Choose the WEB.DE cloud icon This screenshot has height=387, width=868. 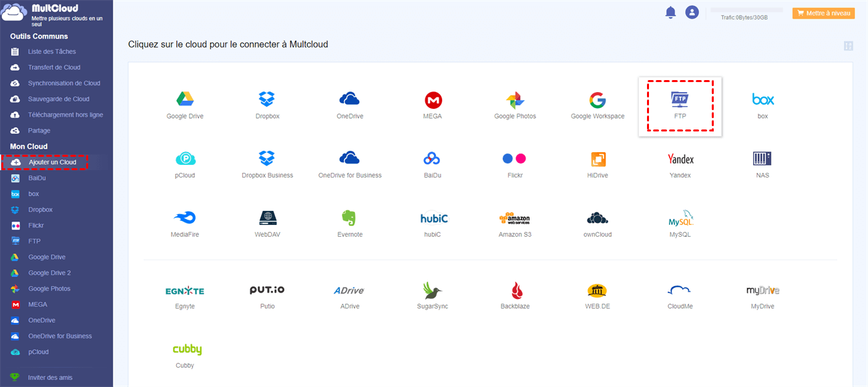point(597,290)
